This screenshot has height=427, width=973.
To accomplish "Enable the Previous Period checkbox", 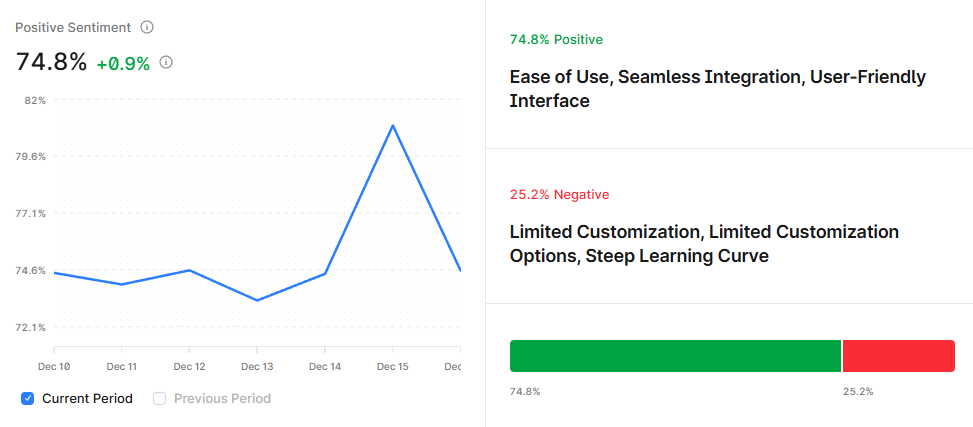I will (159, 398).
